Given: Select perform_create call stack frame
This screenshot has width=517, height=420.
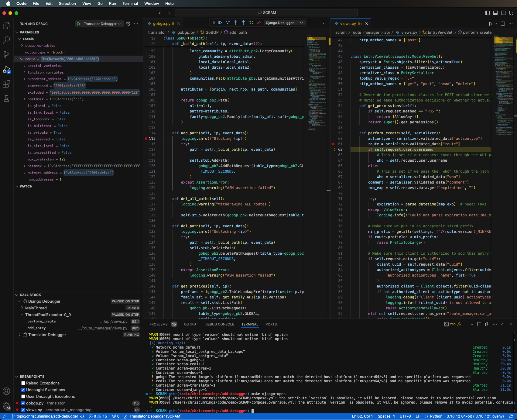Looking at the screenshot, I should point(78,322).
